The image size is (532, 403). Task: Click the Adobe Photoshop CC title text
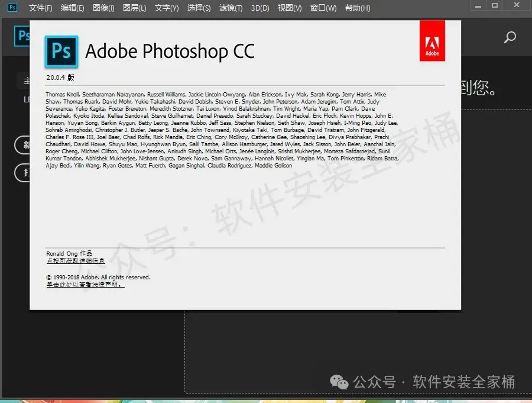pos(170,51)
